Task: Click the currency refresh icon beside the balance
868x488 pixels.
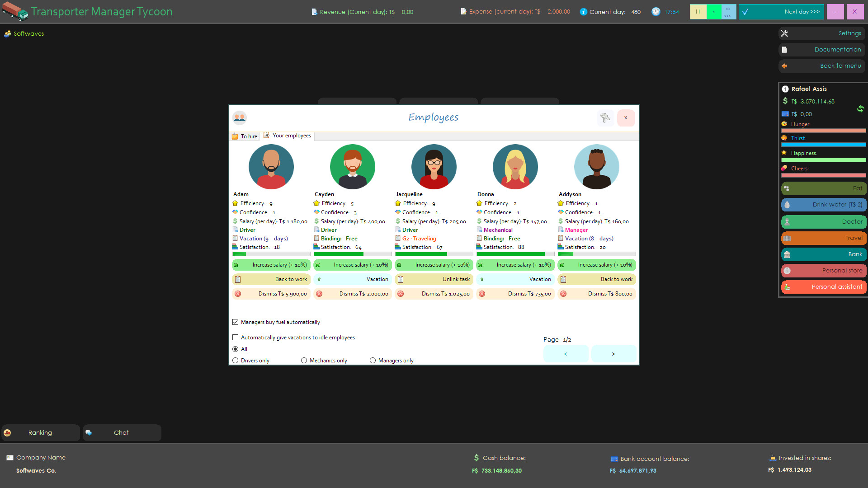Action: point(861,109)
